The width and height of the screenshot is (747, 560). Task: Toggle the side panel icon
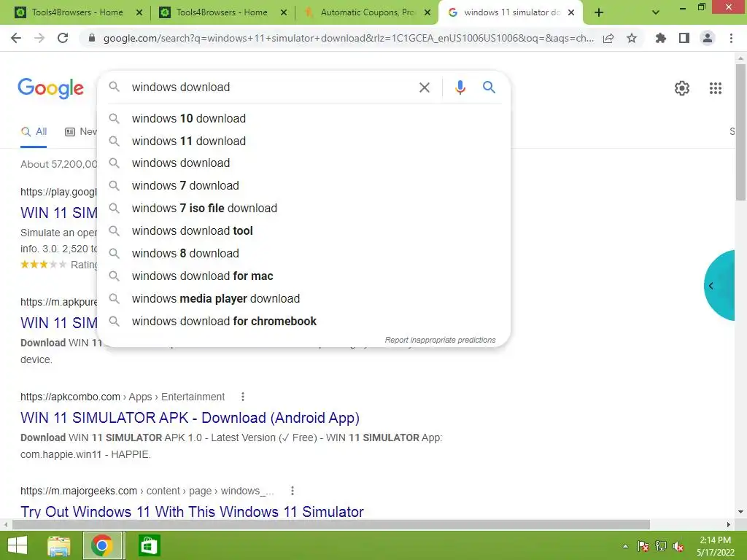tap(684, 38)
